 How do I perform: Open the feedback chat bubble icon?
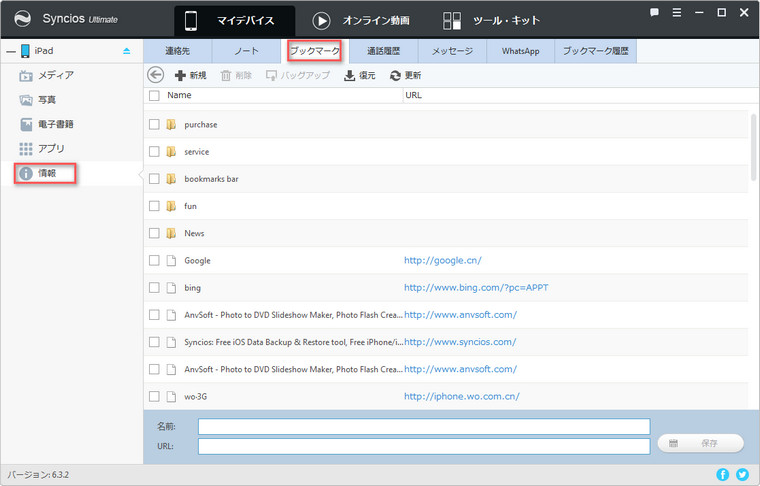pos(654,13)
